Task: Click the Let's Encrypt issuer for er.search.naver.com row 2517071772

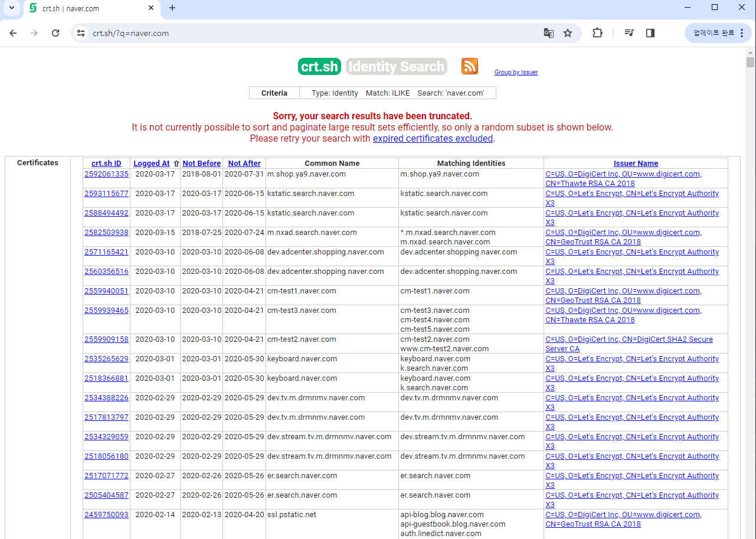Action: click(x=632, y=481)
